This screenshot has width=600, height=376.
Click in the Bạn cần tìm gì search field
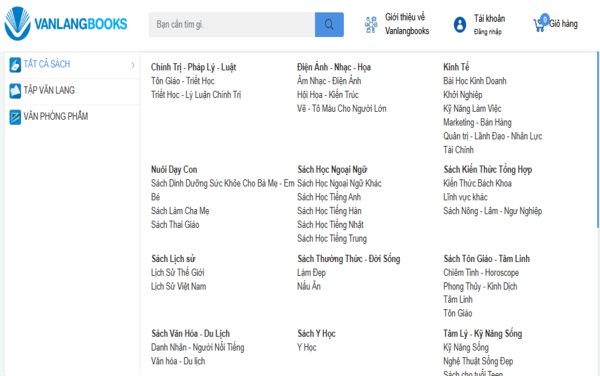[x=232, y=24]
